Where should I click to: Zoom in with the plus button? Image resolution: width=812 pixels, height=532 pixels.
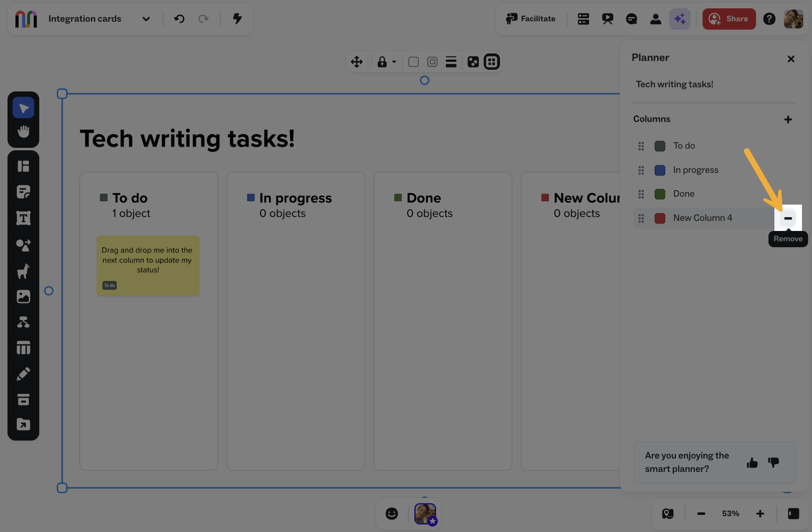pos(760,514)
